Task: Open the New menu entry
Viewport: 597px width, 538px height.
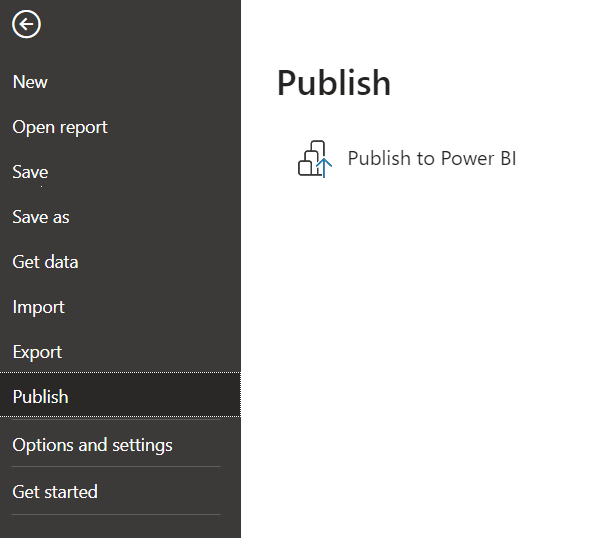Action: coord(120,82)
